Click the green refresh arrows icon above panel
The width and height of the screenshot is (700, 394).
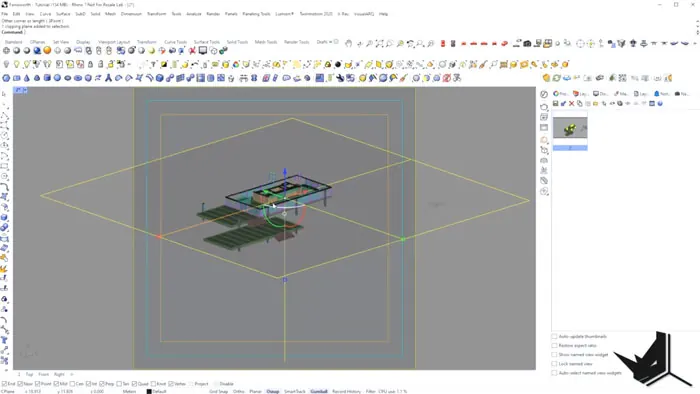pyautogui.click(x=557, y=78)
